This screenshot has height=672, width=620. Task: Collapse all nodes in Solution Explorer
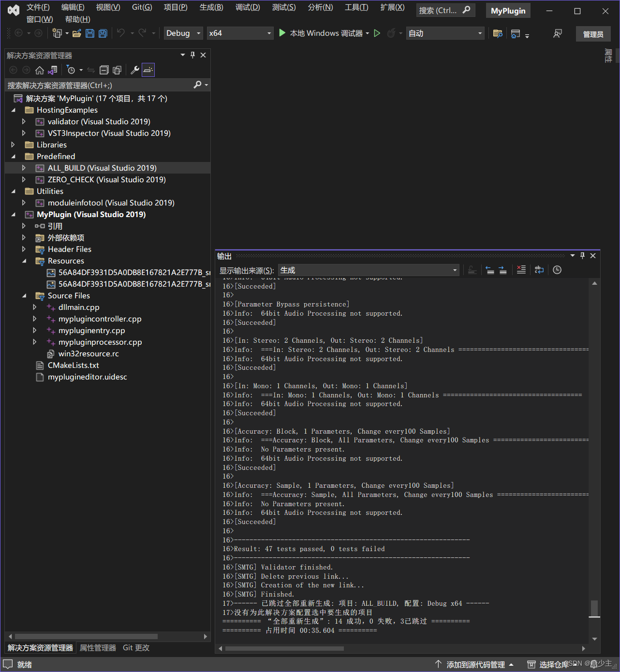point(104,70)
